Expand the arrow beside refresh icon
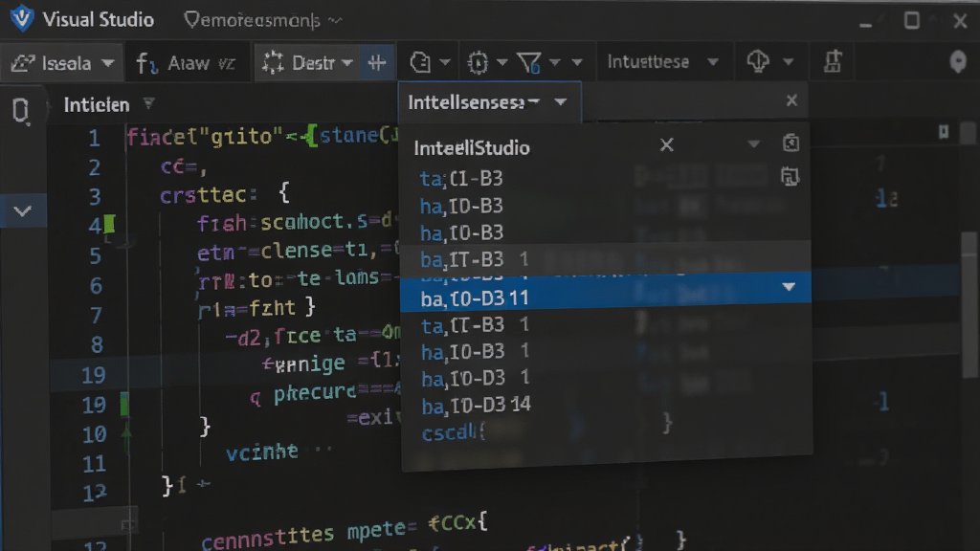 [x=445, y=62]
